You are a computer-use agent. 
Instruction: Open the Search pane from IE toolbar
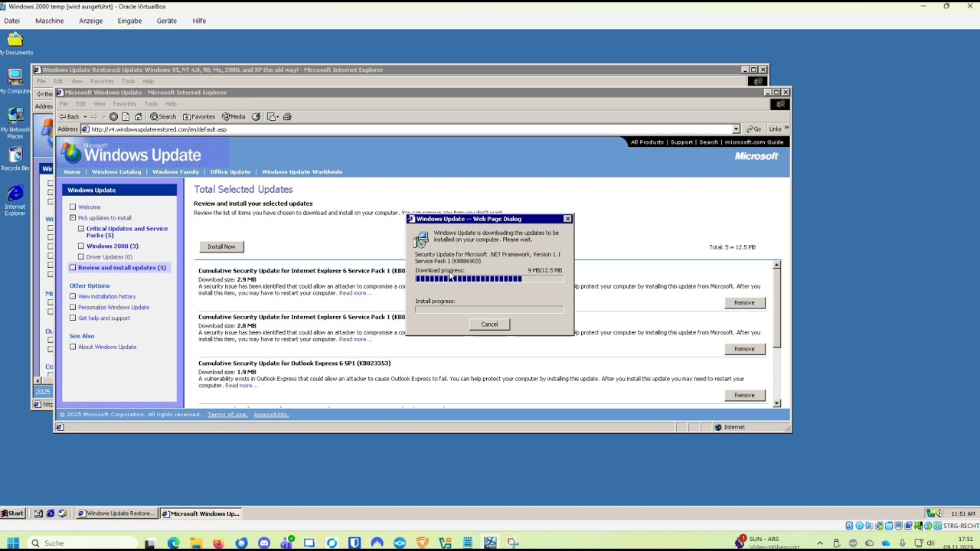[x=163, y=116]
